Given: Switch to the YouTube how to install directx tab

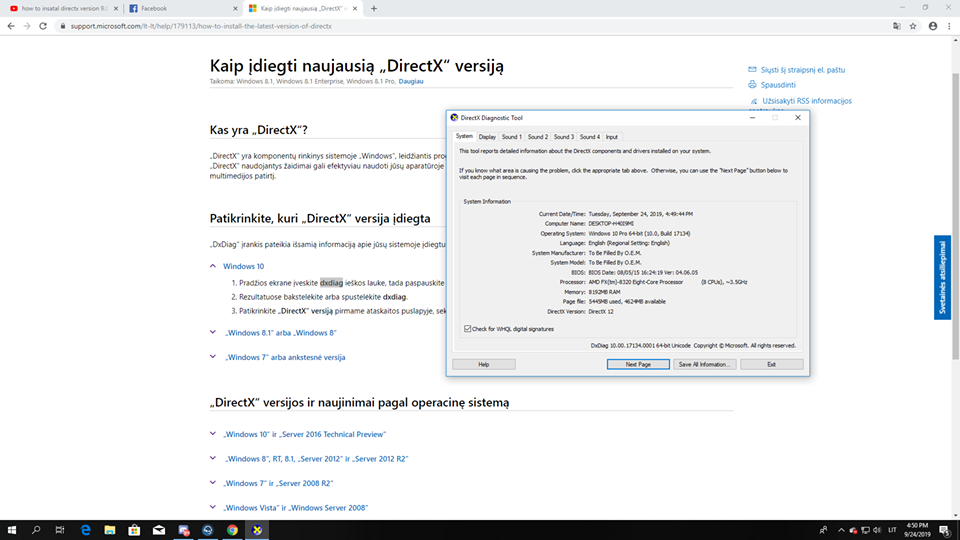Looking at the screenshot, I should 63,9.
